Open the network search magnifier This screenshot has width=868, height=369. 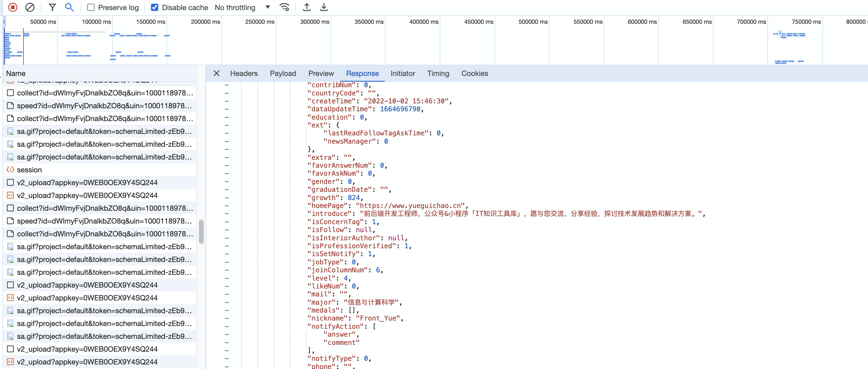[x=69, y=7]
